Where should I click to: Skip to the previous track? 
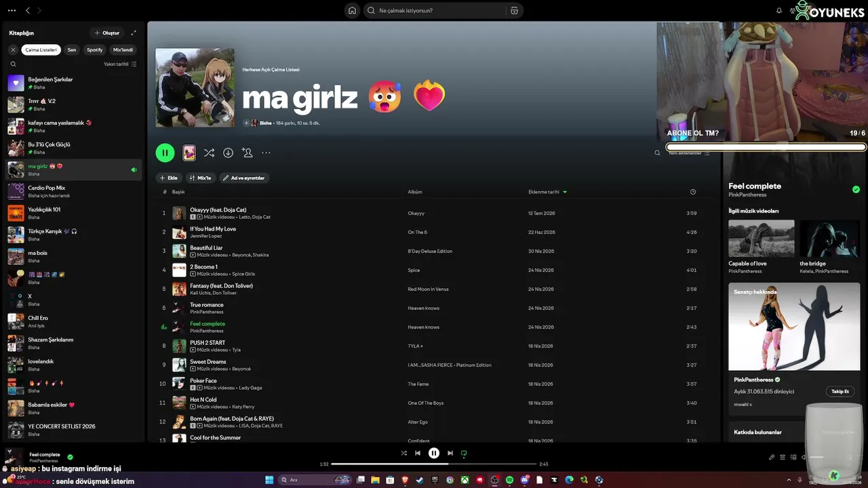coord(418,453)
